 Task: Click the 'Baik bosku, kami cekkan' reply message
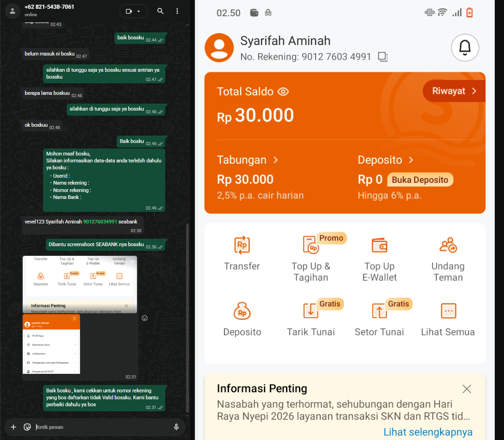click(104, 398)
